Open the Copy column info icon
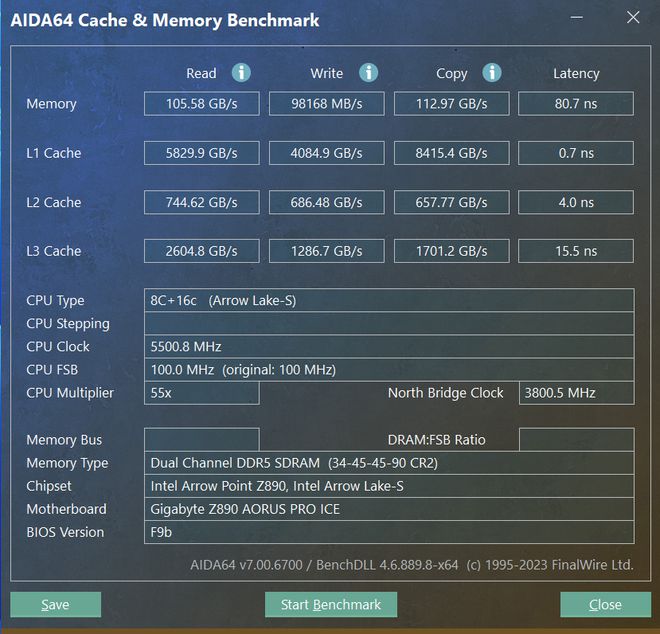 pos(492,73)
